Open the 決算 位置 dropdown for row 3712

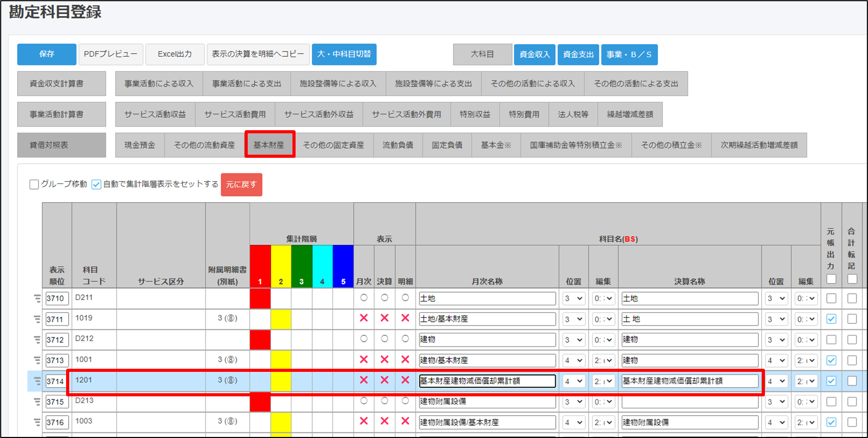point(776,340)
